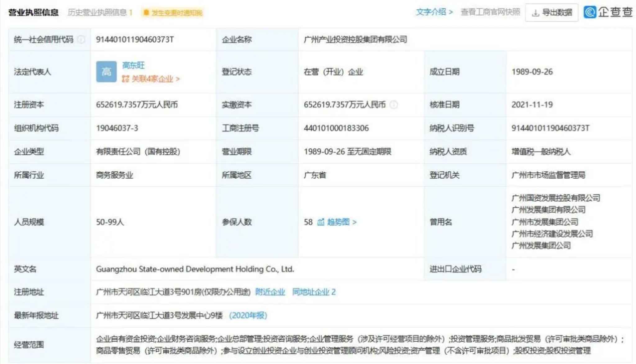Click the bell icon in change notification

(146, 13)
